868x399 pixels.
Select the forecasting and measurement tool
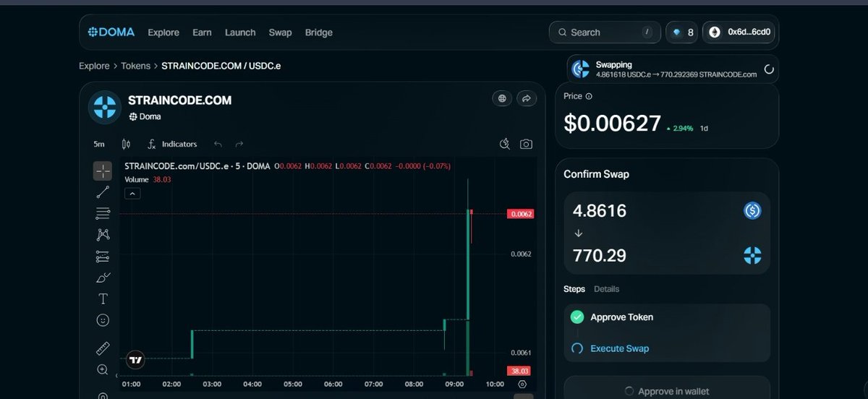(x=103, y=256)
